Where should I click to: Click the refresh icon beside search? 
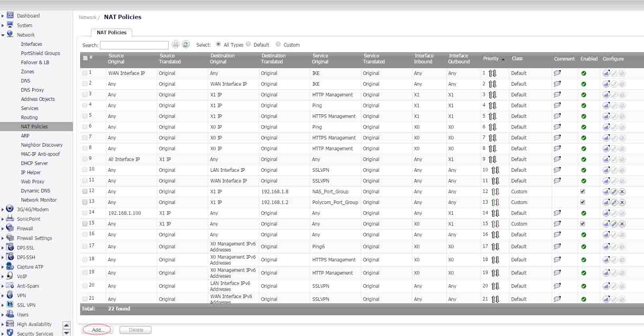[186, 45]
